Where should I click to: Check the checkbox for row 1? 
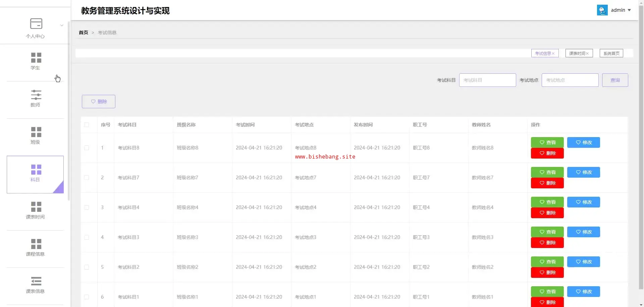[x=87, y=148]
